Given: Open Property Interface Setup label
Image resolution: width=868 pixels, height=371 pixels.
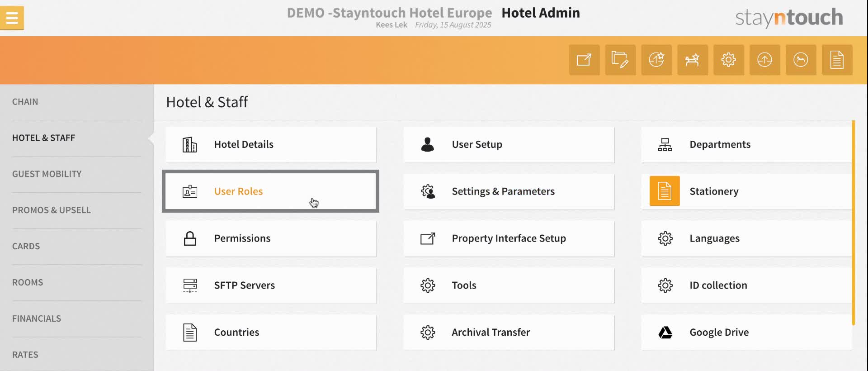Looking at the screenshot, I should [x=509, y=238].
